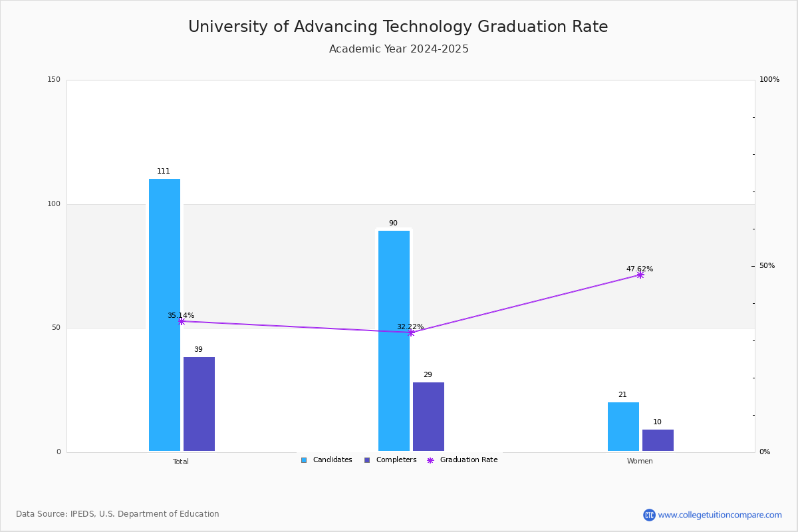Select the Women candidates bar labeled 21
This screenshot has width=798, height=532.
tap(623, 427)
